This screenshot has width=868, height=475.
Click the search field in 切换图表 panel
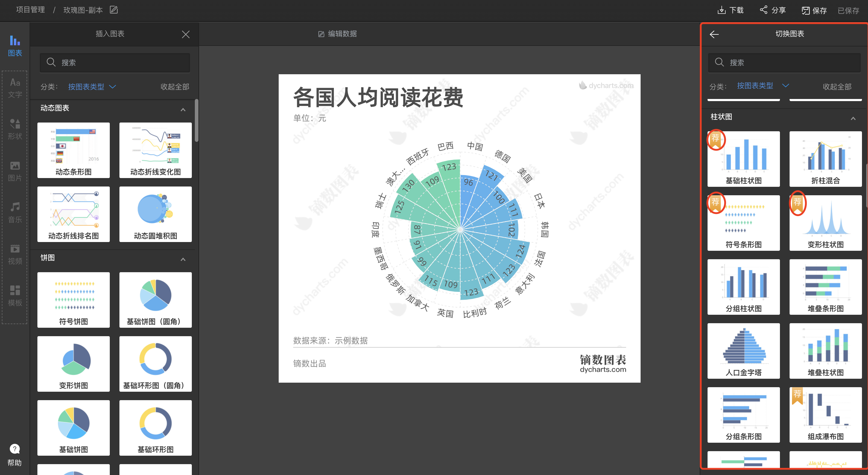tap(784, 62)
